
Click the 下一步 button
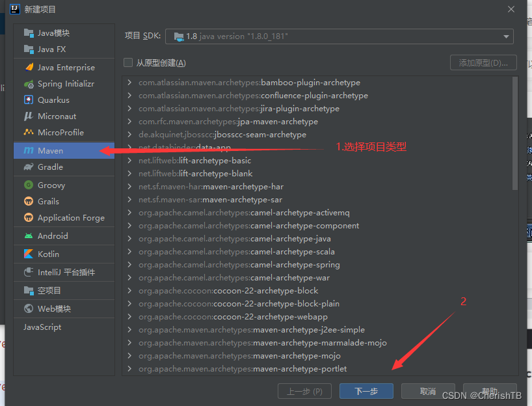click(366, 391)
